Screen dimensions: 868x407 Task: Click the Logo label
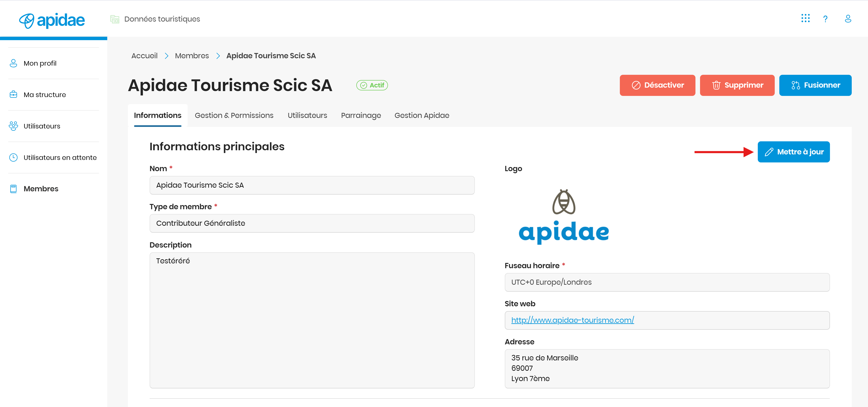click(513, 168)
